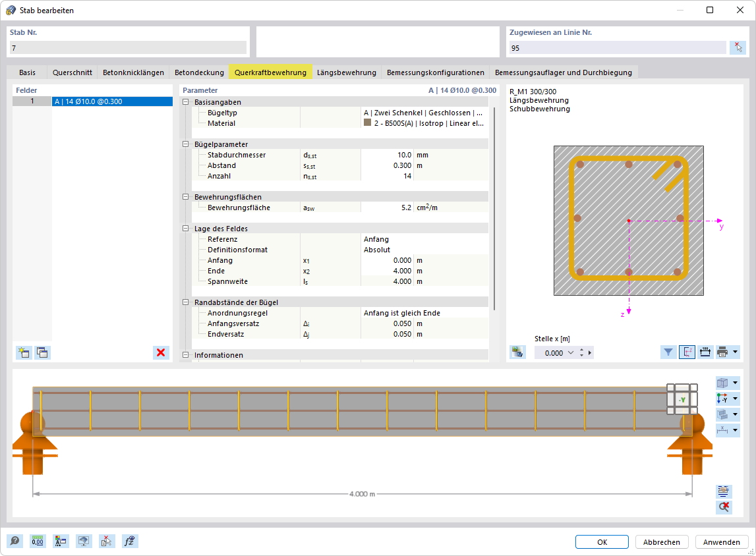Open the Betonknicklängen tab
The height and width of the screenshot is (556, 756).
[x=134, y=72]
